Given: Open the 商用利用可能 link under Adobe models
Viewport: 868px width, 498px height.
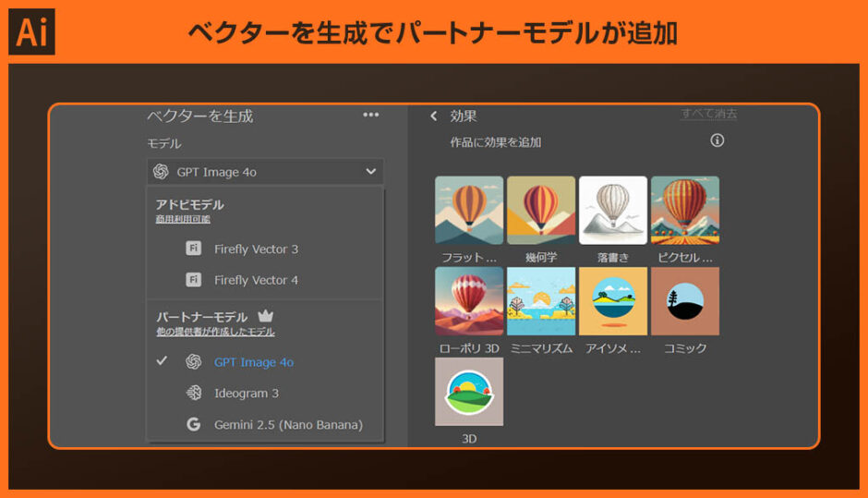Looking at the screenshot, I should pyautogui.click(x=183, y=220).
